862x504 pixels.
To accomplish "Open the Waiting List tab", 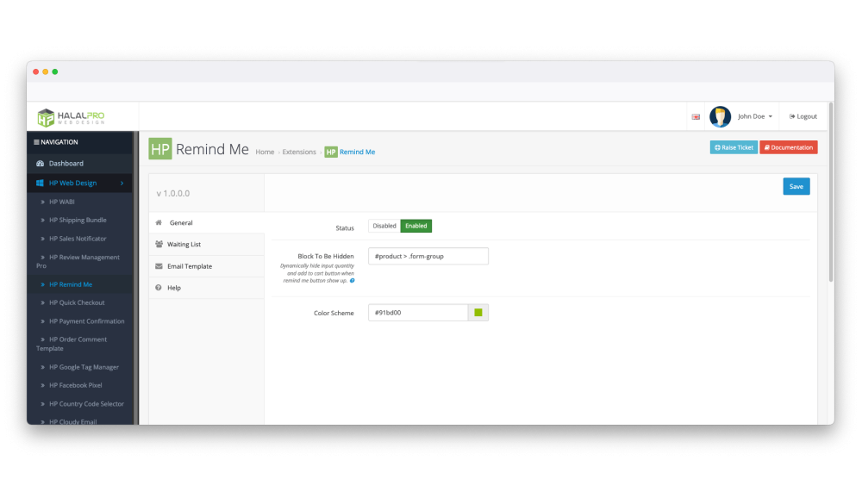I will (184, 245).
